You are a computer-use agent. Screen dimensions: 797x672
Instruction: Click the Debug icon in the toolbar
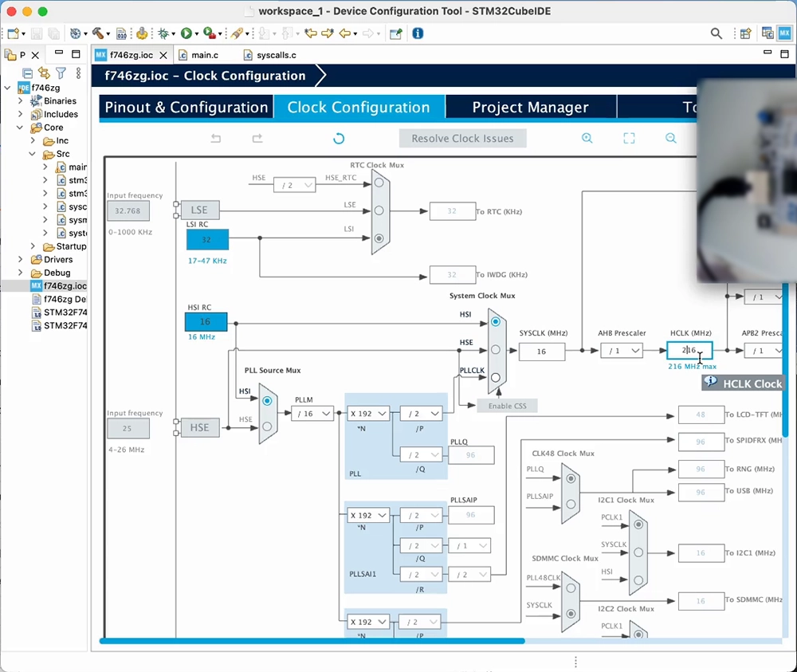coord(165,33)
